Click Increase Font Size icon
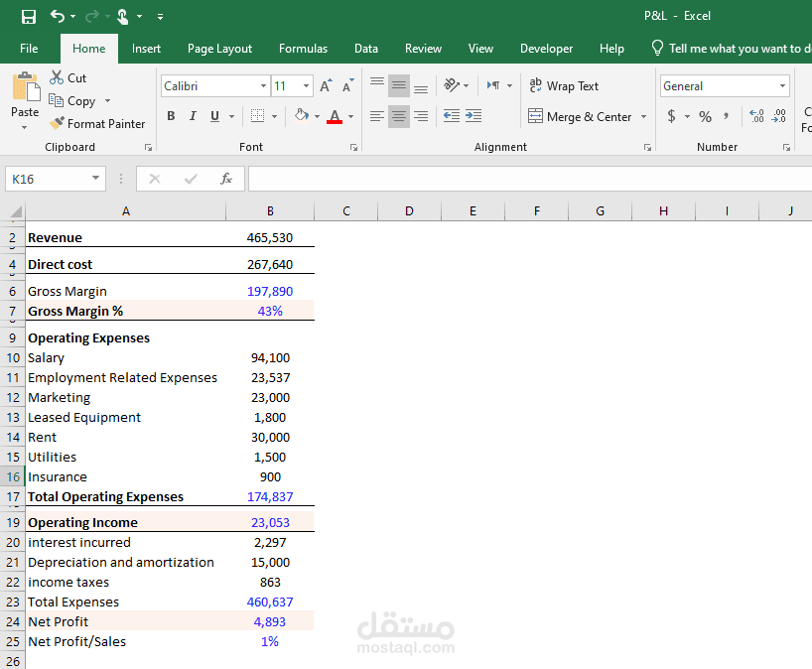The image size is (812, 669). [x=326, y=85]
